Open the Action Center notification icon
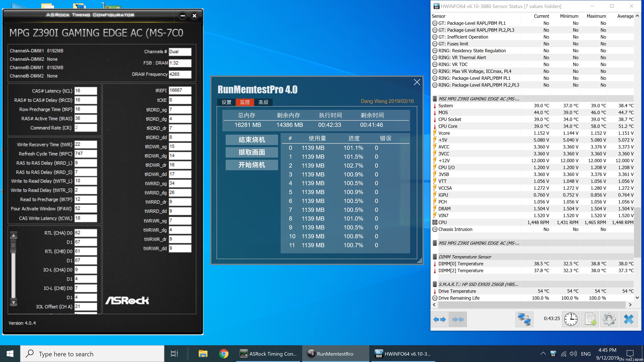The image size is (644, 362). [x=630, y=353]
